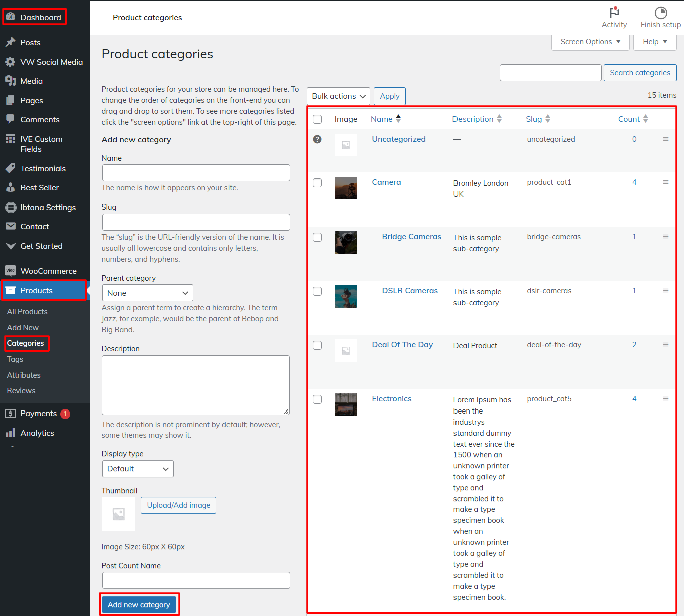Click the Name column sort arrows

coord(398,119)
